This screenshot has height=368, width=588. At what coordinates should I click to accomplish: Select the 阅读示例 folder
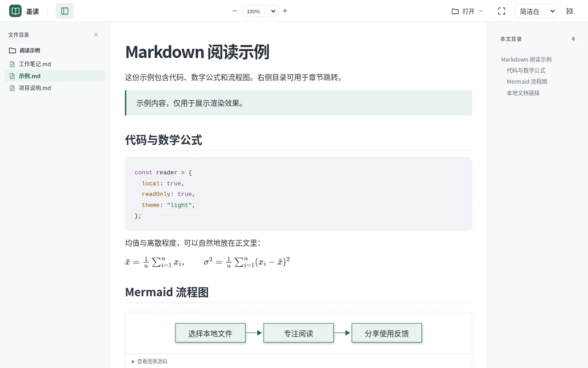point(55,51)
